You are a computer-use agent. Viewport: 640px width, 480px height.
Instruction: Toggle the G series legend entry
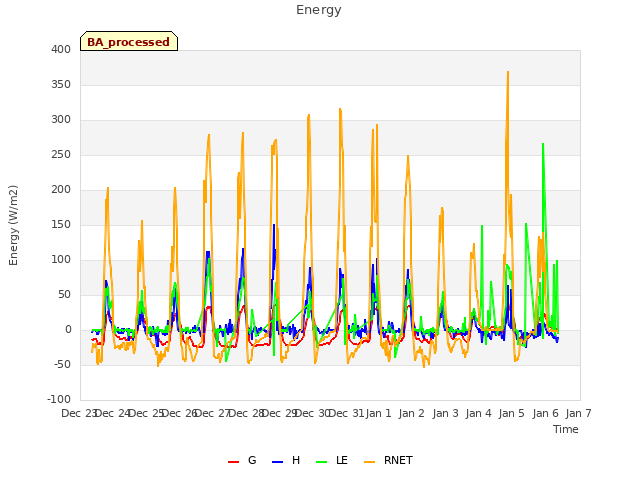click(x=242, y=460)
